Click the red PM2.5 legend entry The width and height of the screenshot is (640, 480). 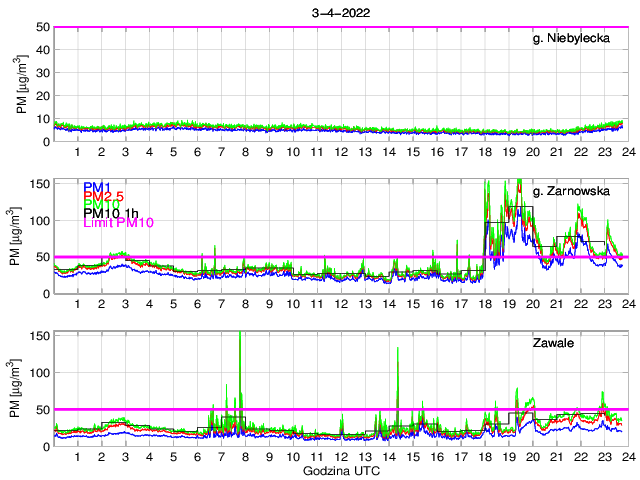pyautogui.click(x=104, y=197)
